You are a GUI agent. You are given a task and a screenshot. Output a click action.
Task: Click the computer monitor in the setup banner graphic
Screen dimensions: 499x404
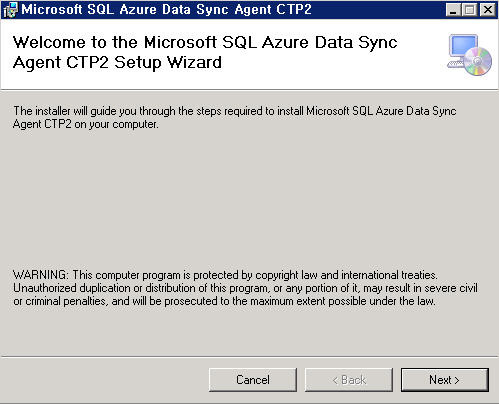click(x=462, y=47)
